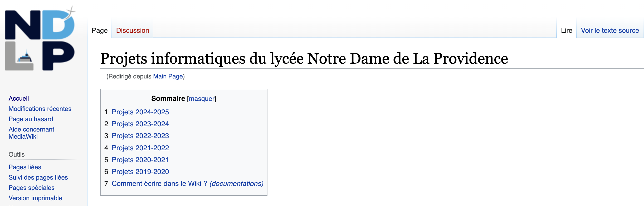Open Modifications récentes
The width and height of the screenshot is (644, 206).
[x=40, y=109]
